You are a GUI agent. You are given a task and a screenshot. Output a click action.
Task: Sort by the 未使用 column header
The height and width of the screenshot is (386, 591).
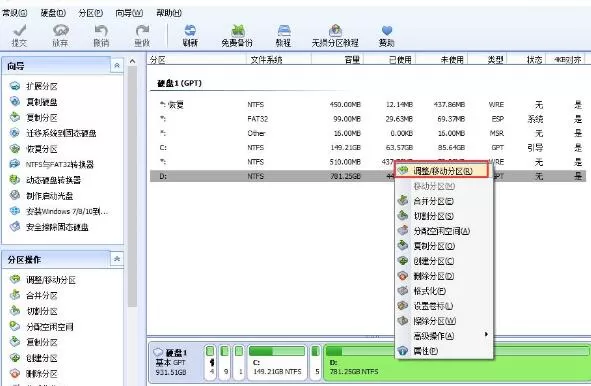point(442,60)
